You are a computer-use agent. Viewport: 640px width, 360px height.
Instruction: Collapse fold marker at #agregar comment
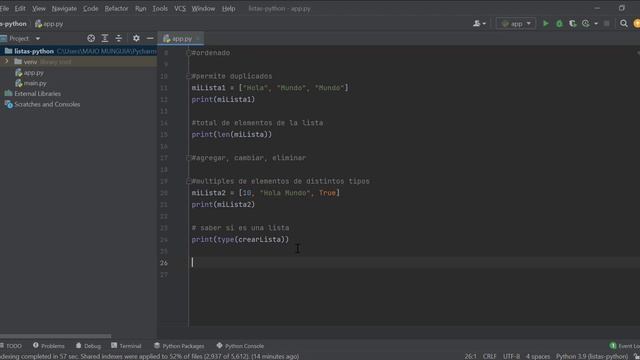point(189,158)
